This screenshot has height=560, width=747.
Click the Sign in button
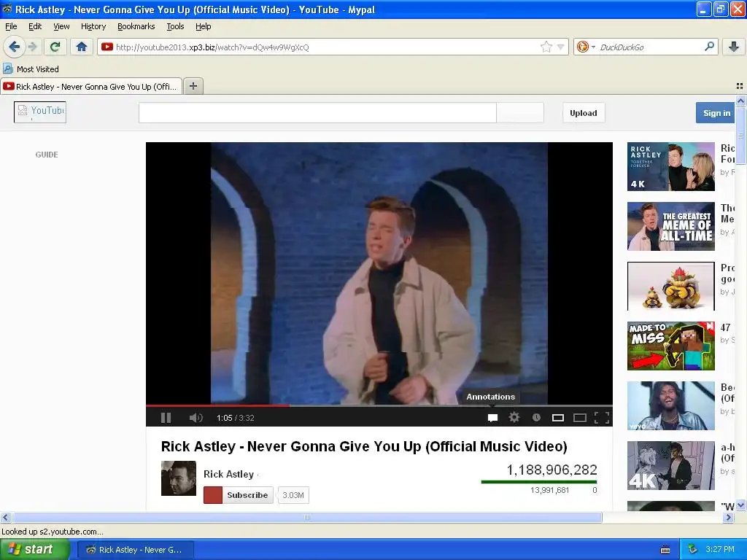(715, 113)
